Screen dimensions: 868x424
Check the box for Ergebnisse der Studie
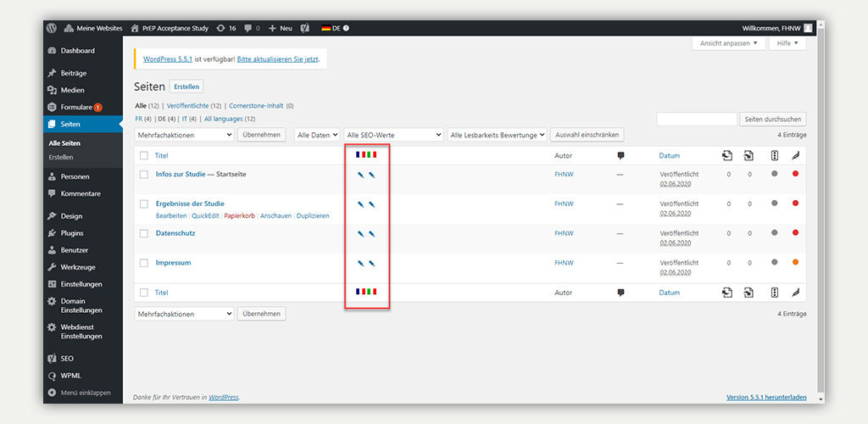point(144,204)
